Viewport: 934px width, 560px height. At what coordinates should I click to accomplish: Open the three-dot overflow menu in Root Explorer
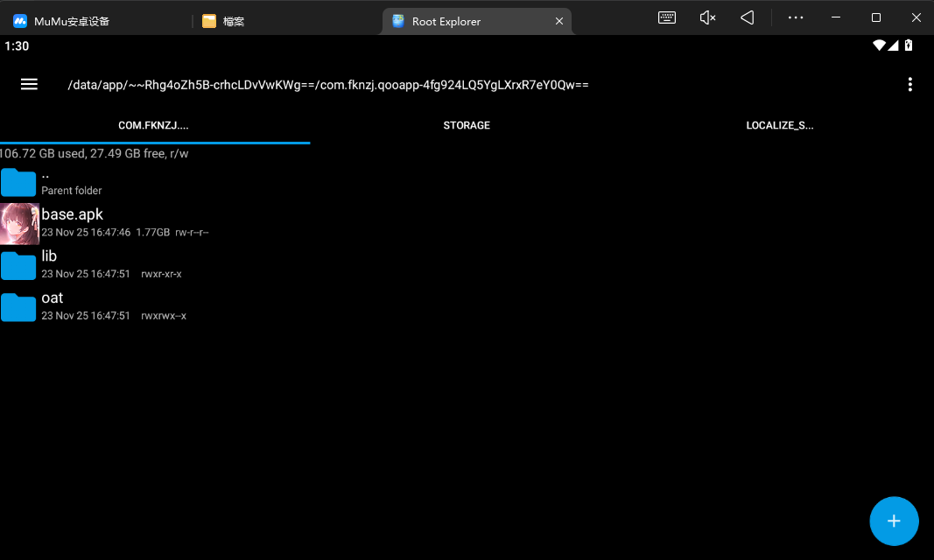(x=909, y=85)
